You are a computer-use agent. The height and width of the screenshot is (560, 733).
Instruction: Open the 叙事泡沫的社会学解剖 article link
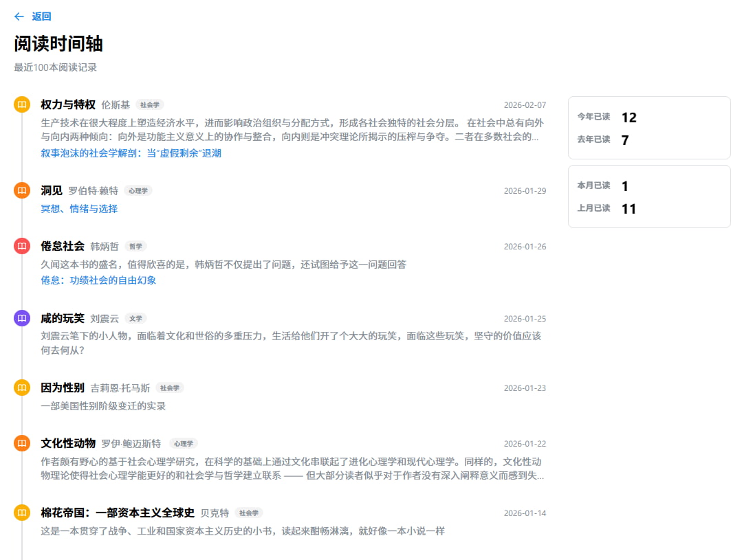131,153
